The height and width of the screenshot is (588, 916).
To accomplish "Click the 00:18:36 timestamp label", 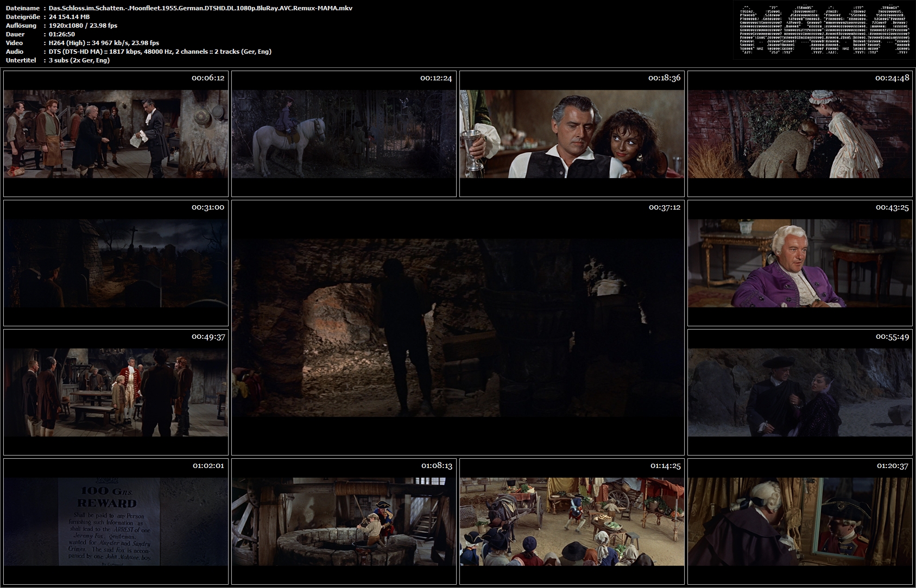I will (x=664, y=78).
